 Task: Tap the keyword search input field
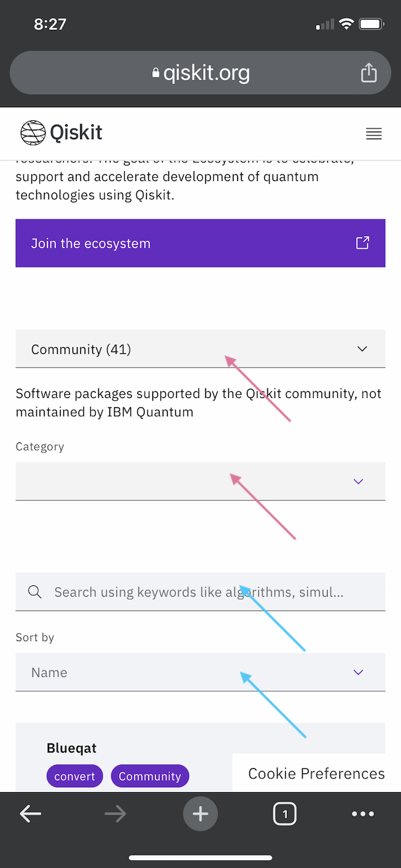click(188, 591)
